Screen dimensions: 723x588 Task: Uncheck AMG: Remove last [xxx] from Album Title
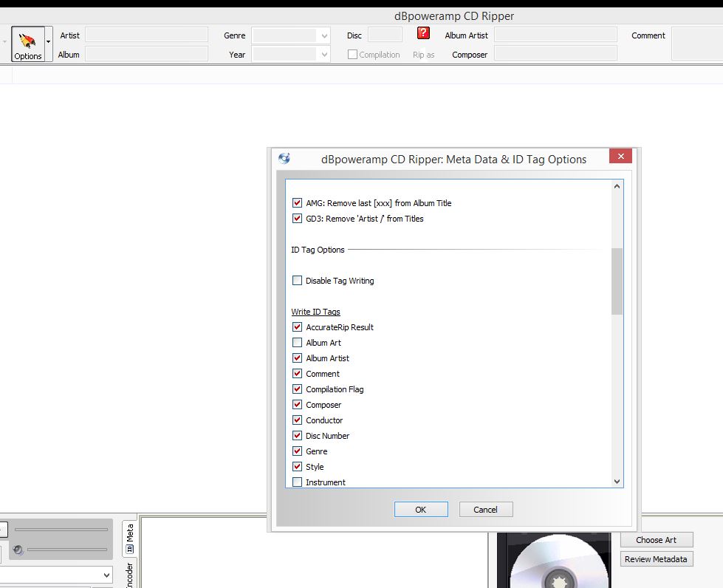point(298,203)
